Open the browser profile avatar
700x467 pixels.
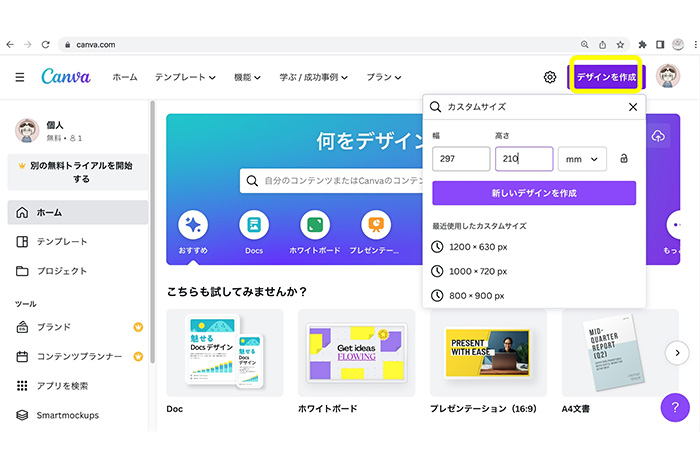(678, 44)
